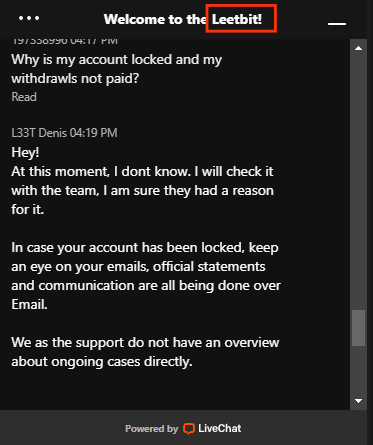Select the "We as the support" message paragraph
The height and width of the screenshot is (445, 373).
[x=145, y=352]
